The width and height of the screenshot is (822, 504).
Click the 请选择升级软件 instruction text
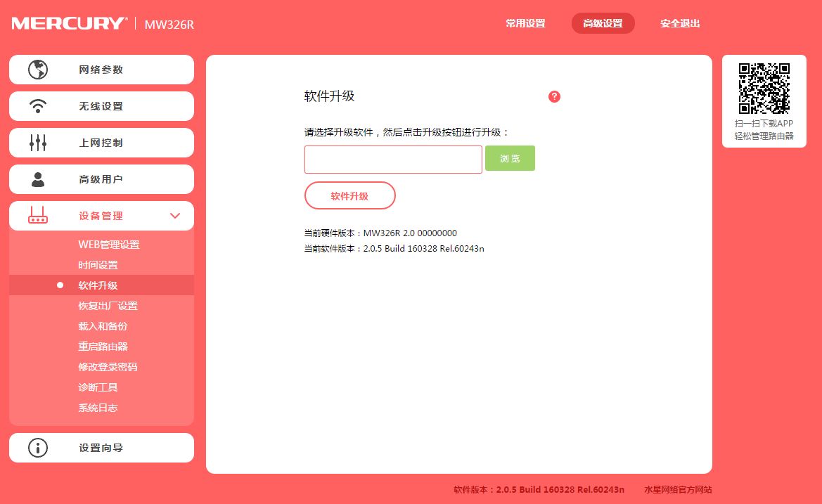pyautogui.click(x=407, y=133)
